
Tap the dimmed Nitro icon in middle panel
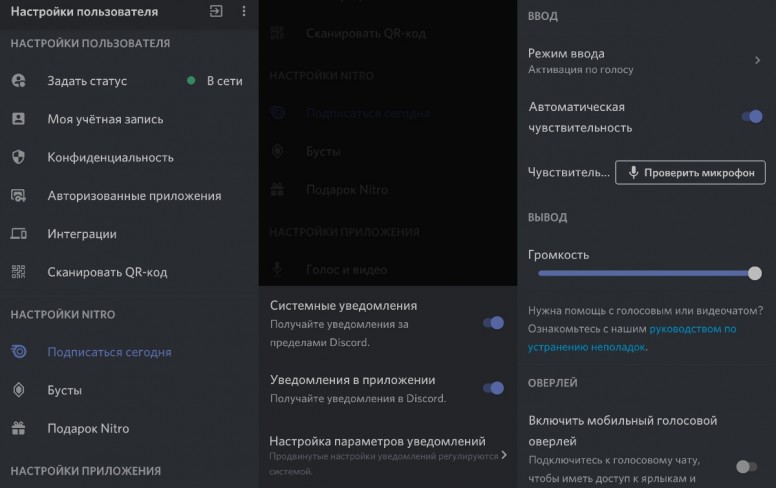277,113
